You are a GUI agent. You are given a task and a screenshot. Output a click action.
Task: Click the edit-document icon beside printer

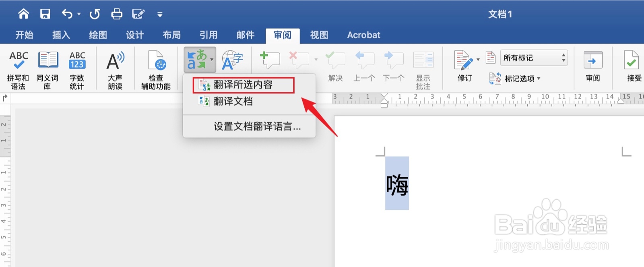click(x=138, y=14)
